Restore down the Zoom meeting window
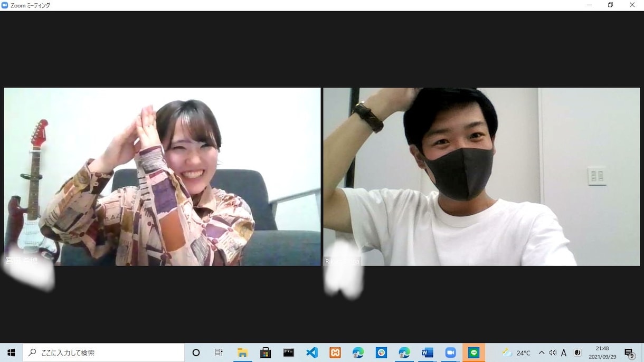 pyautogui.click(x=611, y=5)
